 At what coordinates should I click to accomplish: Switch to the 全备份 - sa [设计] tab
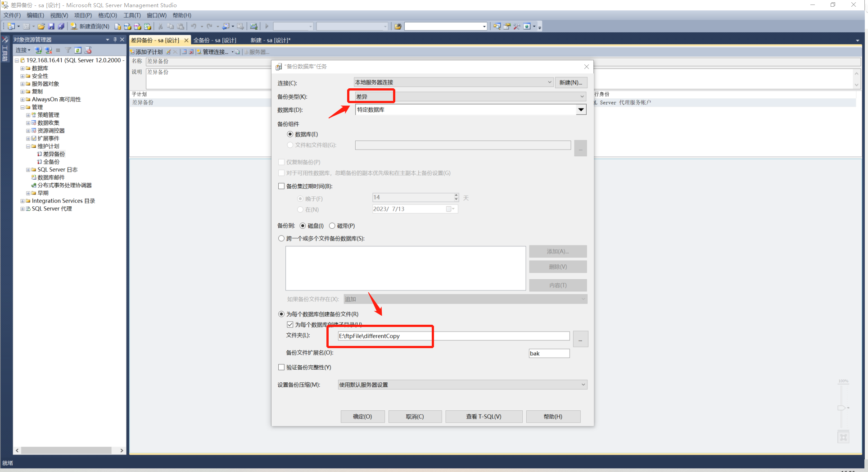(215, 40)
